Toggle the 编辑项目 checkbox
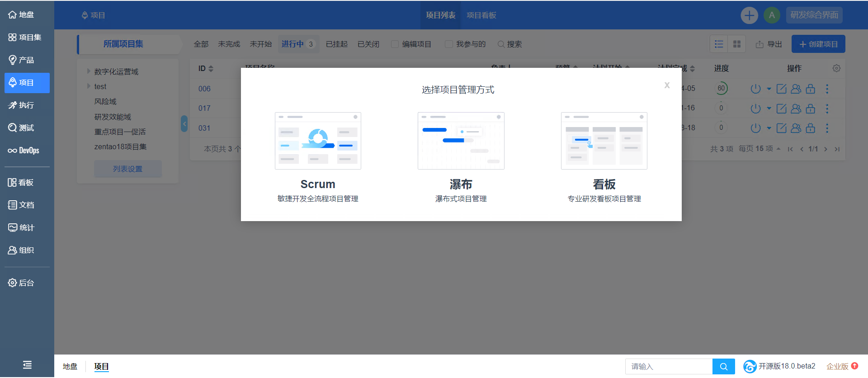Screen dimensions: 868x378 tap(395, 44)
